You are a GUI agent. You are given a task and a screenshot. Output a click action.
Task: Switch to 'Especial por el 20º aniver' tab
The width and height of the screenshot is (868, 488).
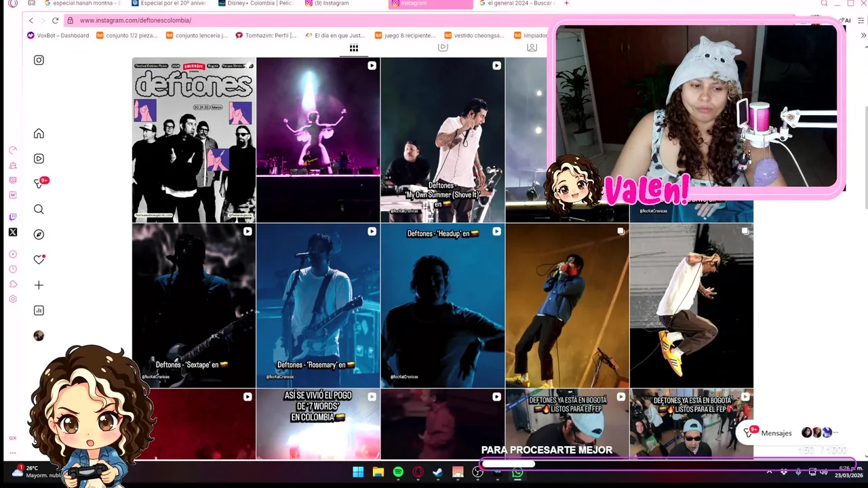[169, 3]
